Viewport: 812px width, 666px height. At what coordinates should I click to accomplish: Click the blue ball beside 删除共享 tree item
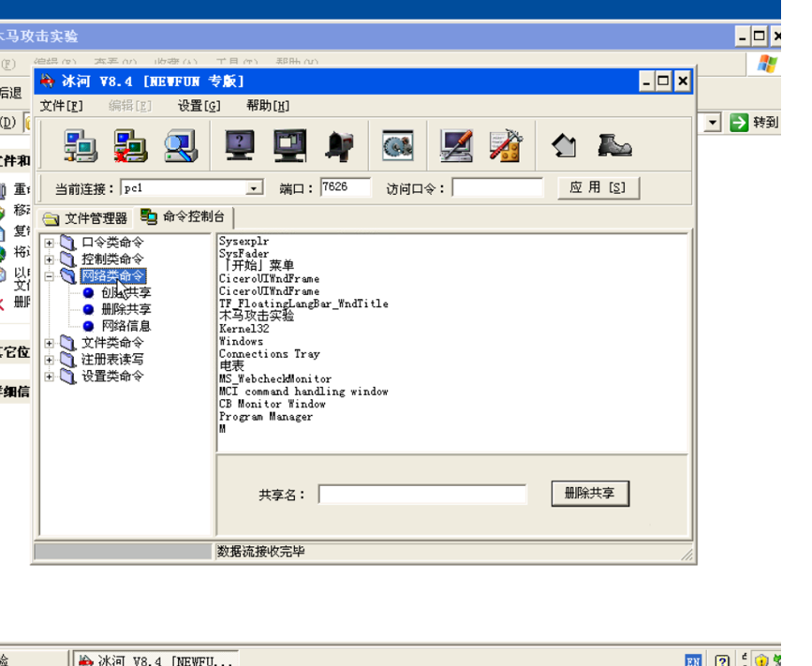(x=89, y=309)
